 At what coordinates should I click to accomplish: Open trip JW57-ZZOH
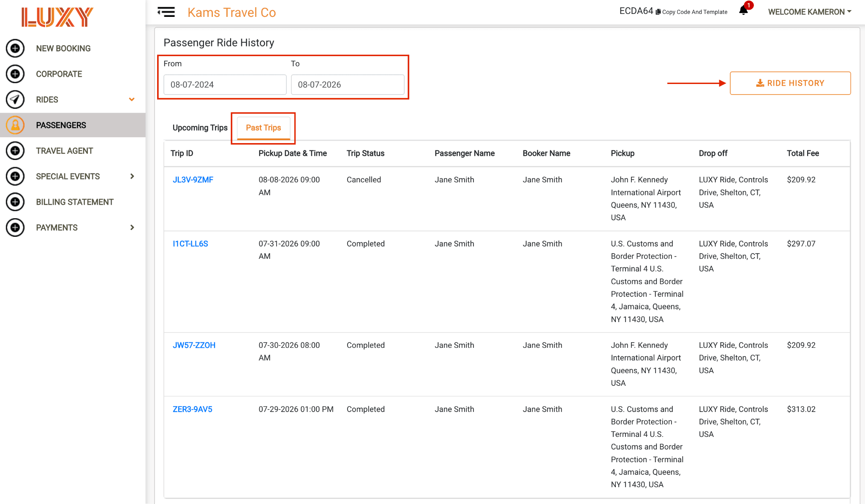coord(194,345)
